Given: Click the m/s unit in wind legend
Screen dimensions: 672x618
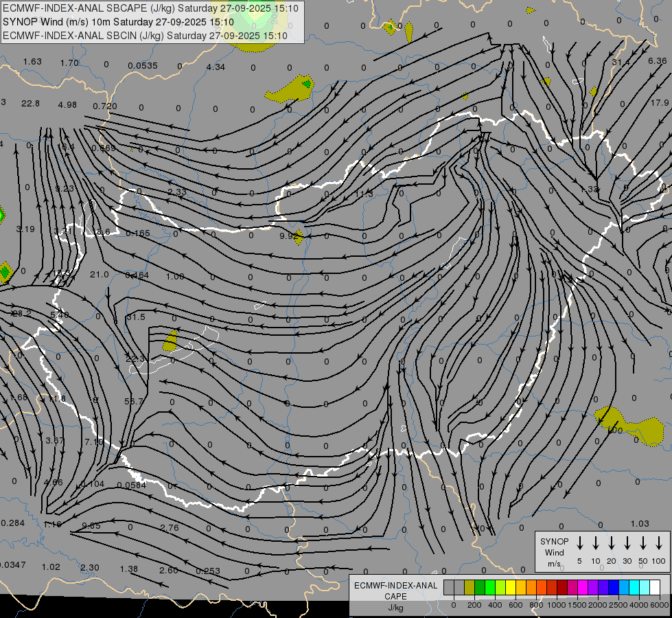Looking at the screenshot, I should (554, 564).
